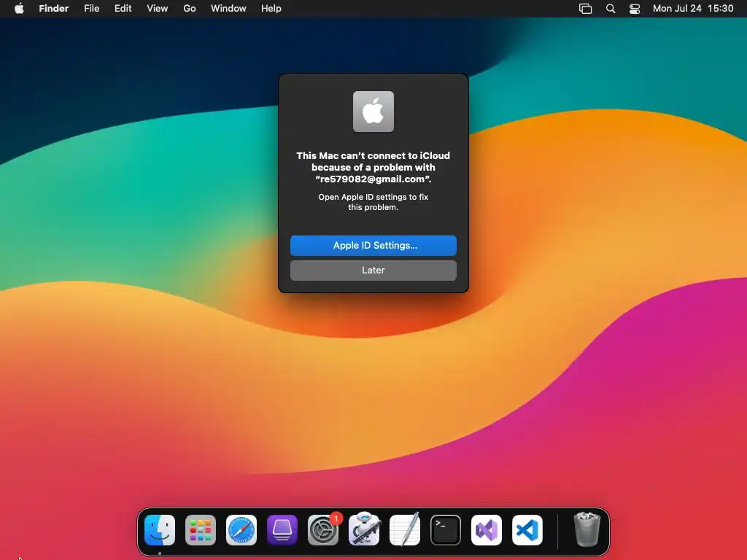Open the File menu
747x560 pixels.
point(91,9)
